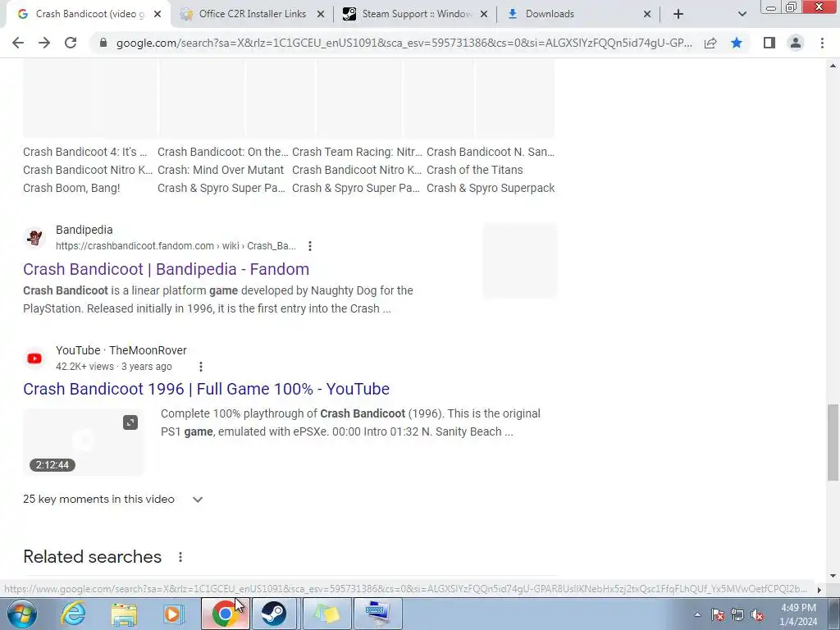Open the clock showing 4:49 PM
This screenshot has height=630, width=840.
tap(798, 614)
